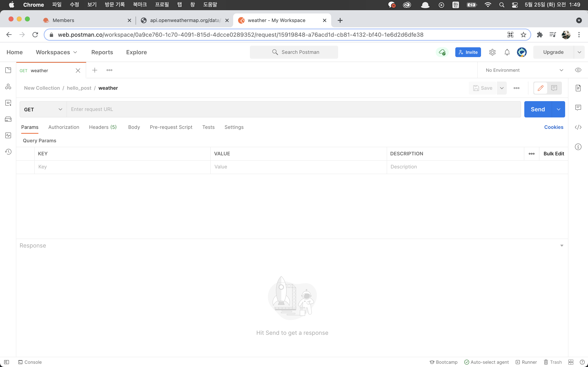
Task: Click the notifications bell icon
Action: [507, 52]
